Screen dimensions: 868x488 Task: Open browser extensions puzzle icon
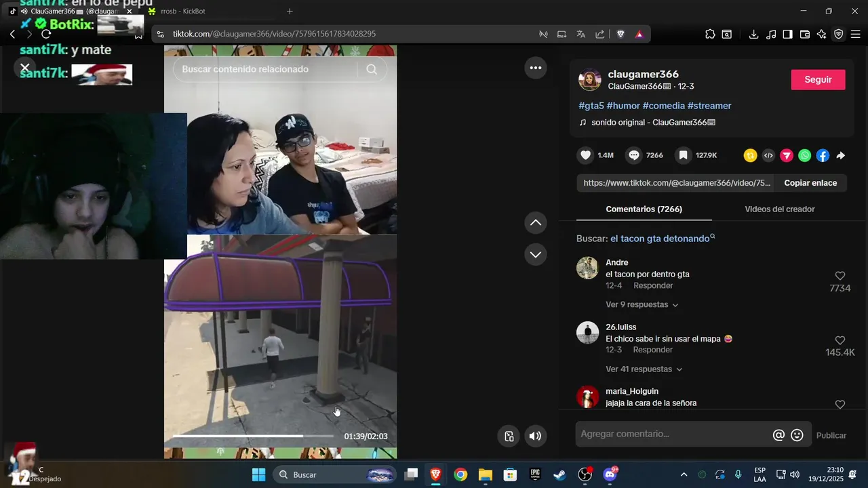tap(710, 34)
